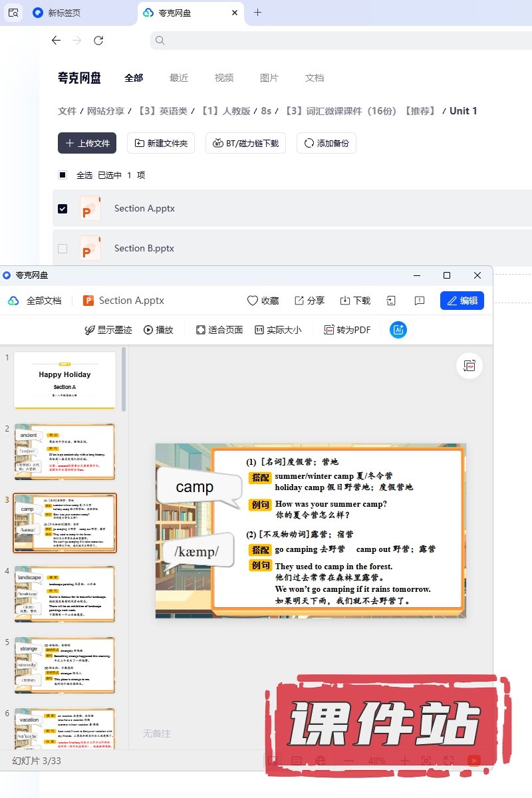Click floating PDF export icon on slide area
Screen dimensions: 532x798
coord(469,366)
